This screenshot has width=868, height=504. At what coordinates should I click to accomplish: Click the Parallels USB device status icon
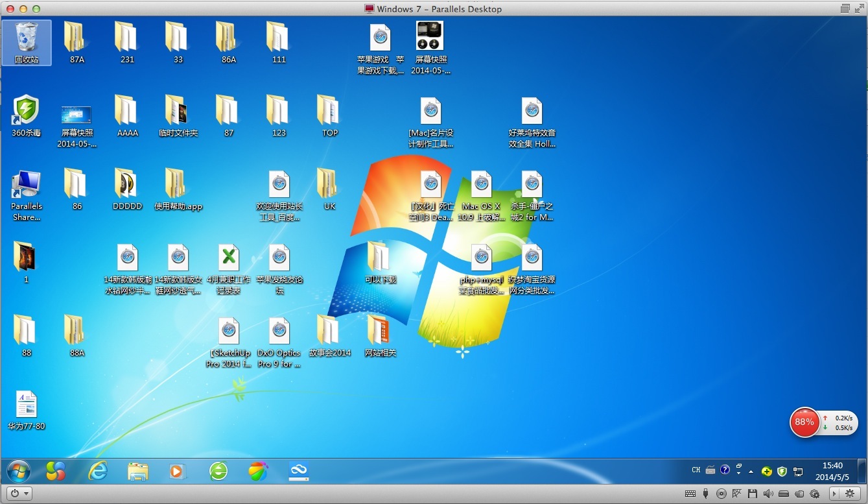[706, 494]
